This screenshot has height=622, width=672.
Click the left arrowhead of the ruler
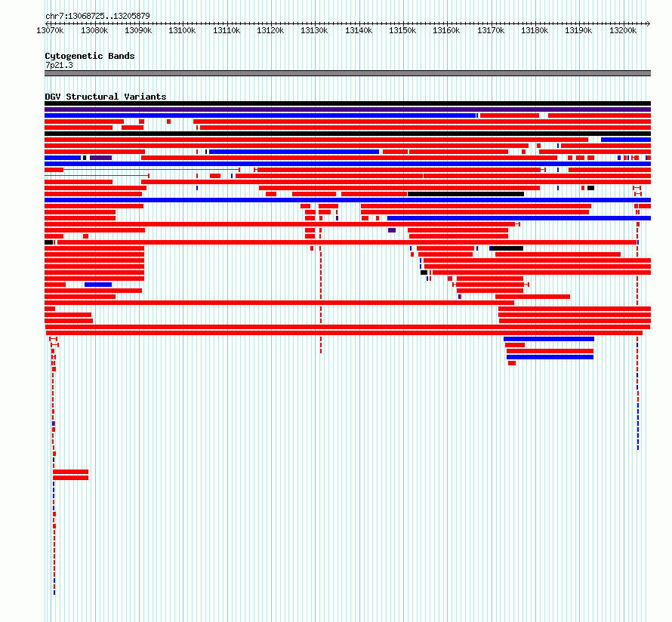47,23
